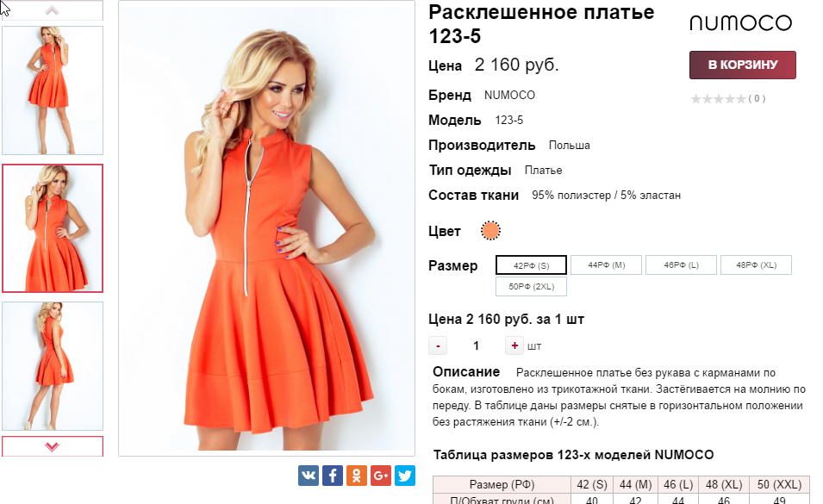This screenshot has width=823, height=504.
Task: Show more thumbnails with the down chevron
Action: 52,446
